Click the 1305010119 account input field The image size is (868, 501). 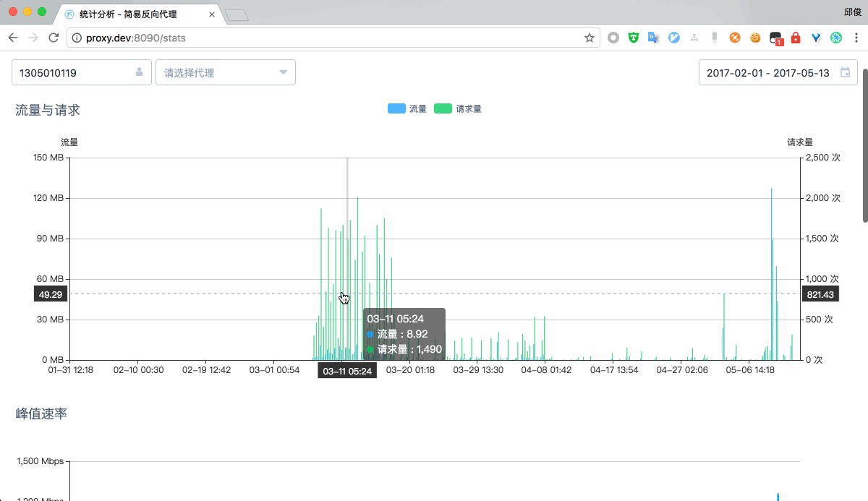coord(82,72)
